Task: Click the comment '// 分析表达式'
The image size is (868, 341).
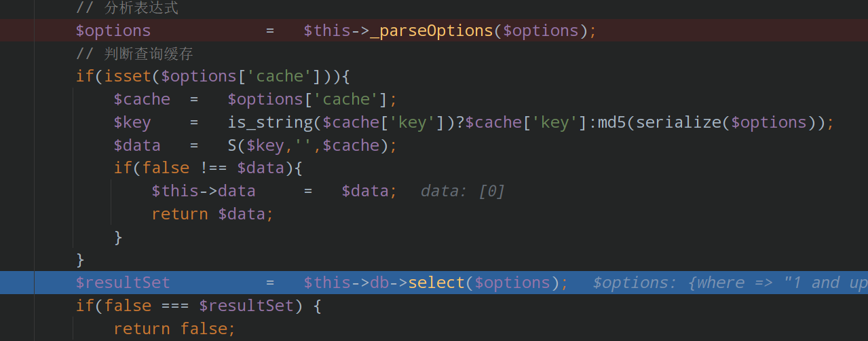Action: 128,8
